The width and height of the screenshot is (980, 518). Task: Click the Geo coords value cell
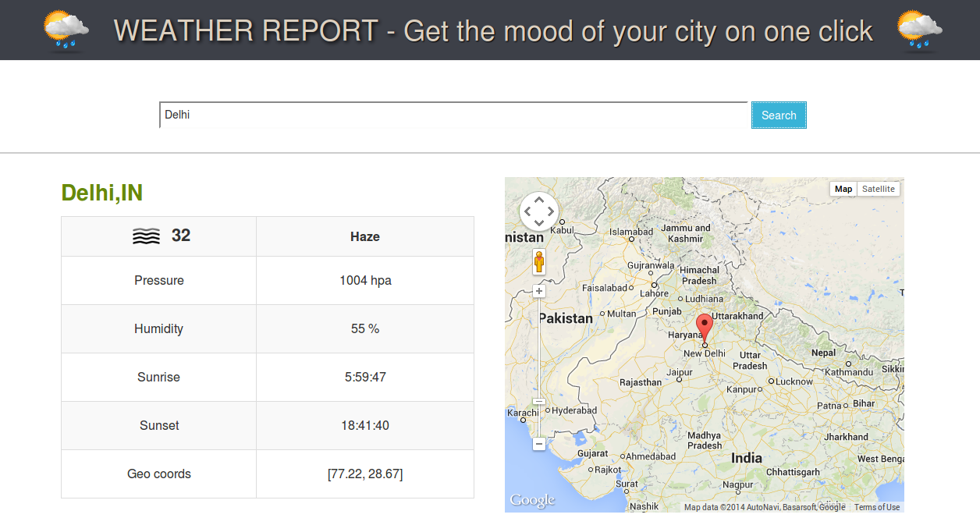365,474
